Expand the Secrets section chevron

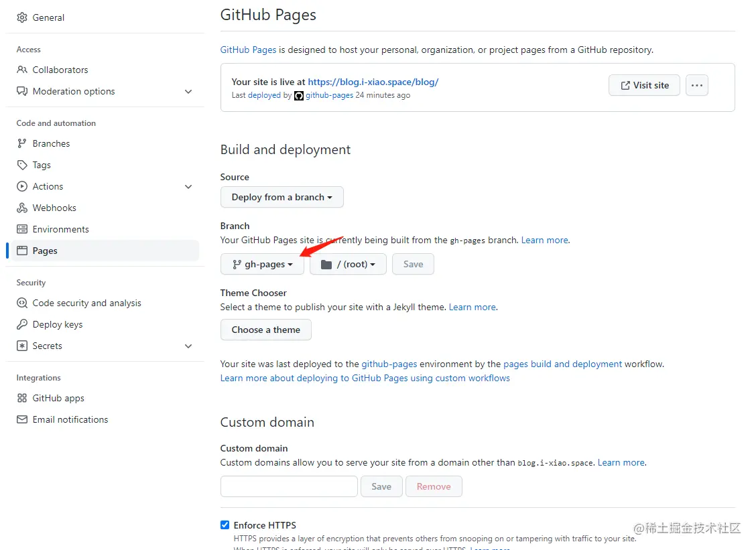[x=188, y=346]
